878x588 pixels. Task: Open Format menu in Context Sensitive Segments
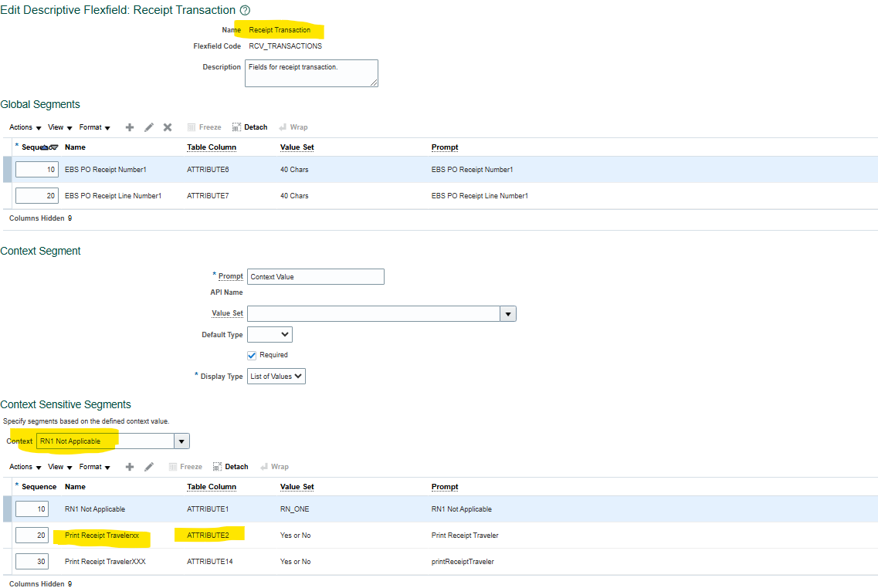click(x=95, y=467)
